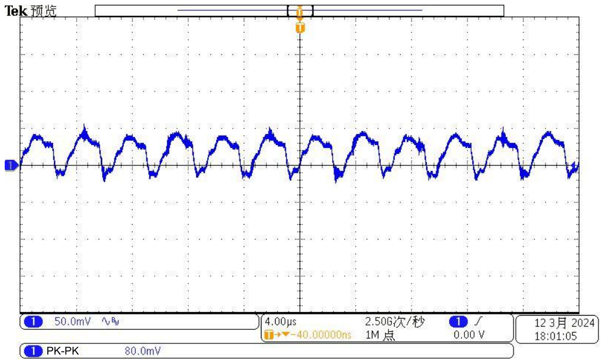
Task: Click the trigger source channel 1 badge
Action: [x=458, y=322]
